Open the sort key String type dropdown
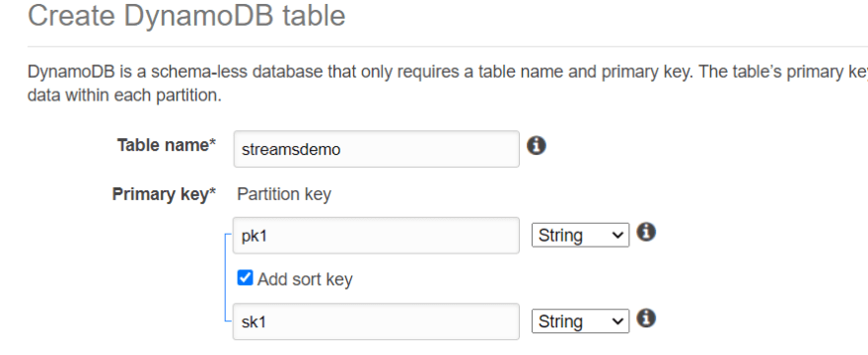Viewport: 868px width, 355px height. point(580,321)
